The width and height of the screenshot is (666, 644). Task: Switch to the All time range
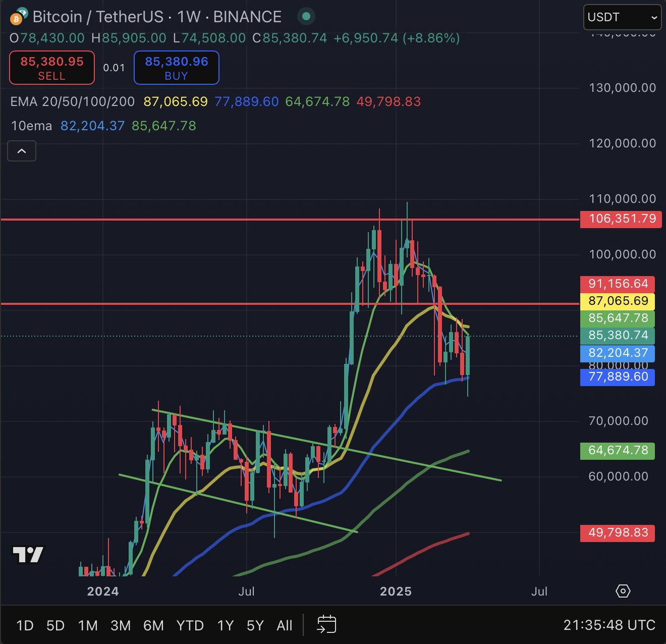(284, 626)
